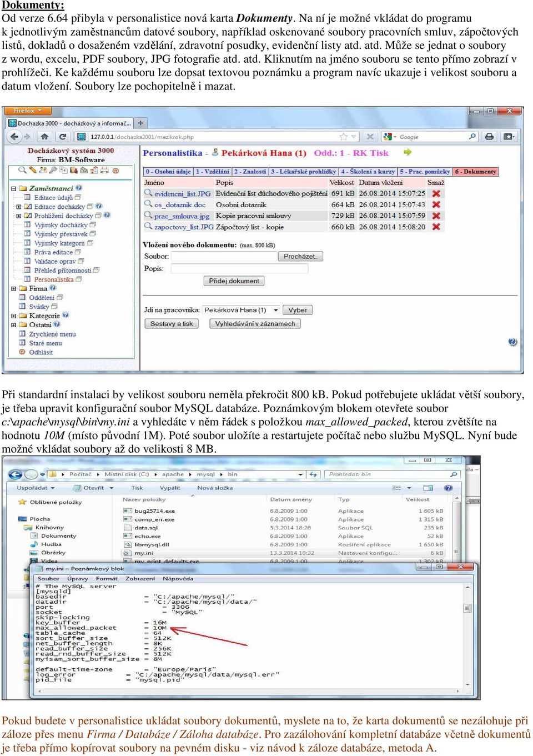Click Vyhledávání v záznamech button

[x=255, y=323]
